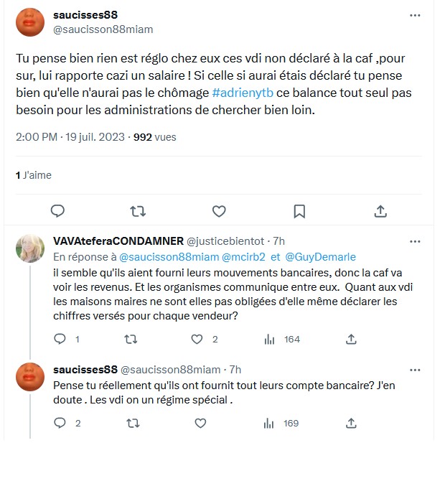445x504 pixels.
Task: View analytics of VAVAteferaCONDAMNER's reply
Action: 270,339
